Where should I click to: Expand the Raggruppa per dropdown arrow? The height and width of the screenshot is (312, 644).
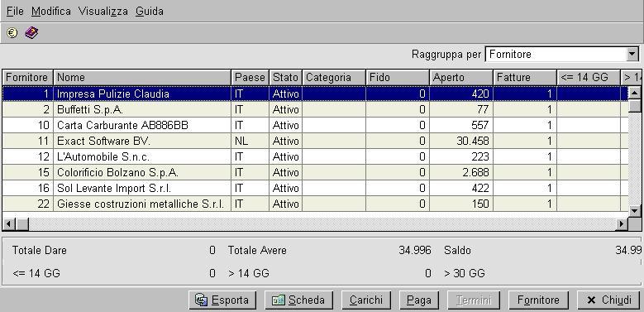[x=632, y=55]
